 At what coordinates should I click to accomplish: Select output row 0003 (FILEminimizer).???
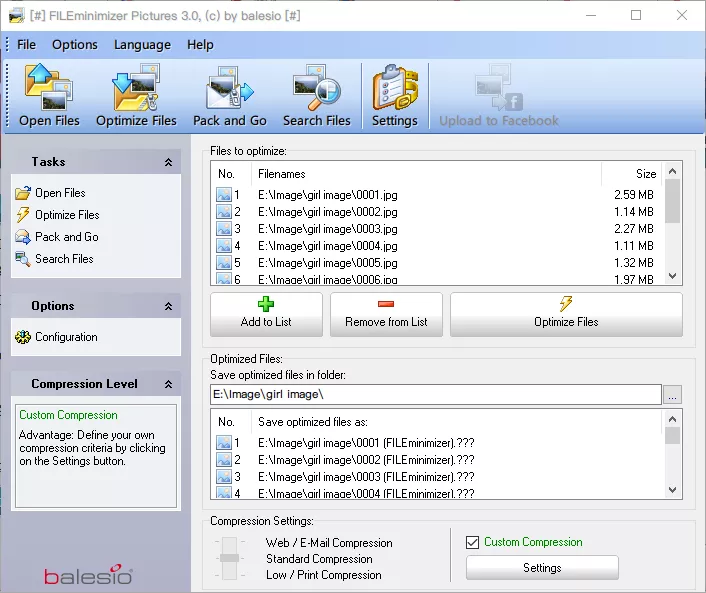click(x=436, y=477)
